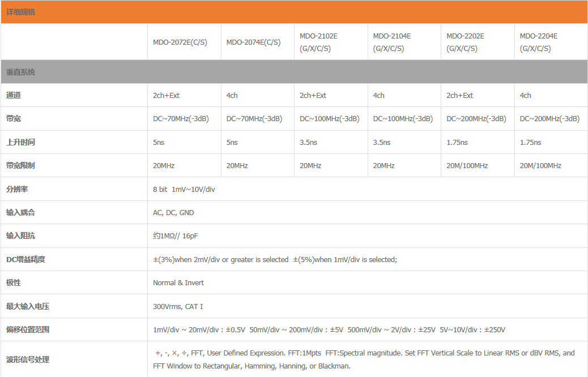Click the 偏移位置范围 row label
Image resolution: width=588 pixels, height=377 pixels.
[x=25, y=329]
